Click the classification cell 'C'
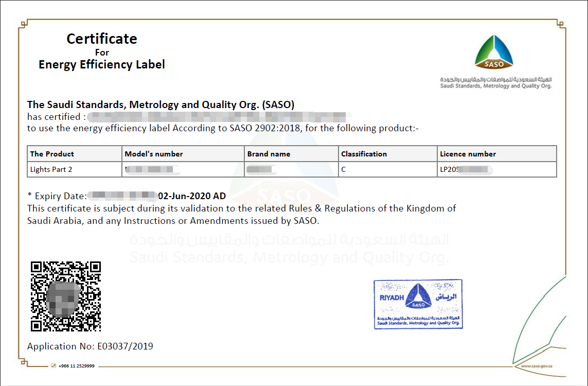Screen dimensions: 588x386 [x=388, y=169]
